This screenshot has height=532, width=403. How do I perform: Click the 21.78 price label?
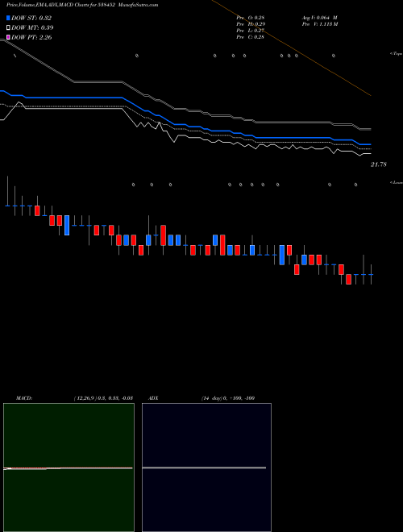(379, 164)
